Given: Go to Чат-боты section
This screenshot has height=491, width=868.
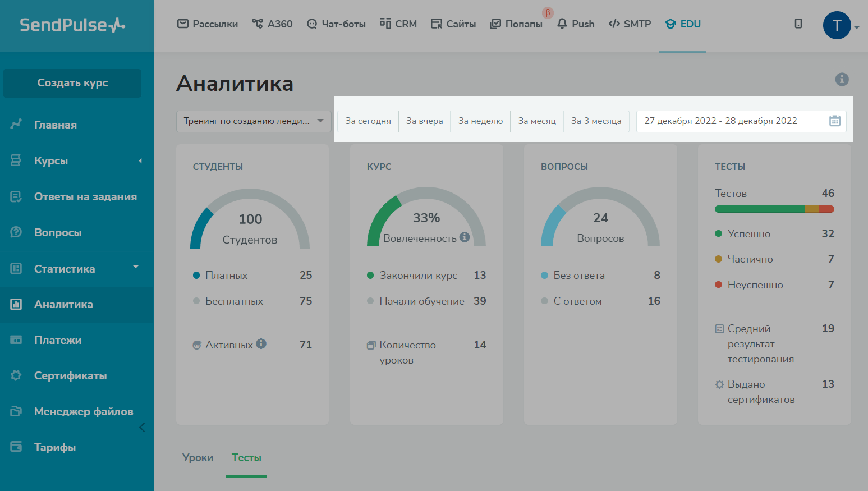Looking at the screenshot, I should coord(336,24).
